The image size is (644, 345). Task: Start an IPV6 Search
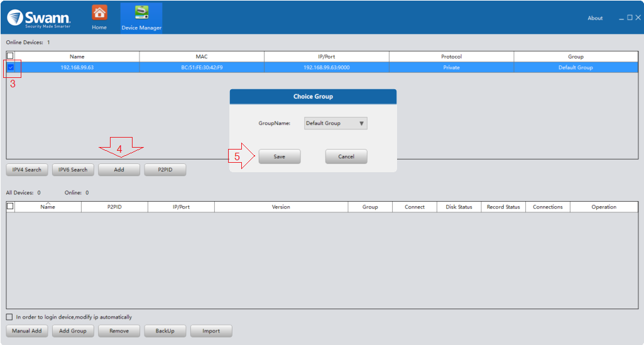coord(73,170)
